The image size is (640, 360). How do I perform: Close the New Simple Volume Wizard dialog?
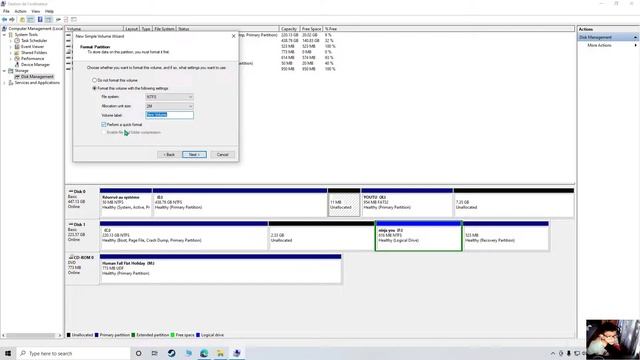point(233,36)
